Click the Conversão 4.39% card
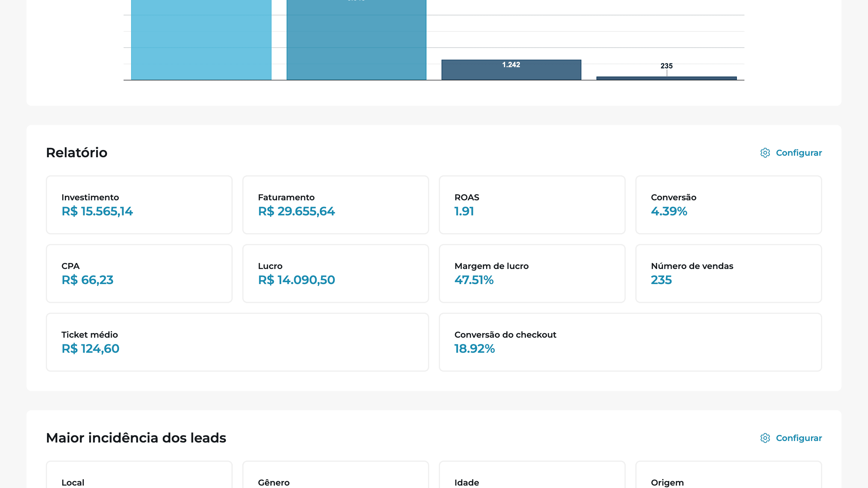The image size is (868, 488). [728, 205]
